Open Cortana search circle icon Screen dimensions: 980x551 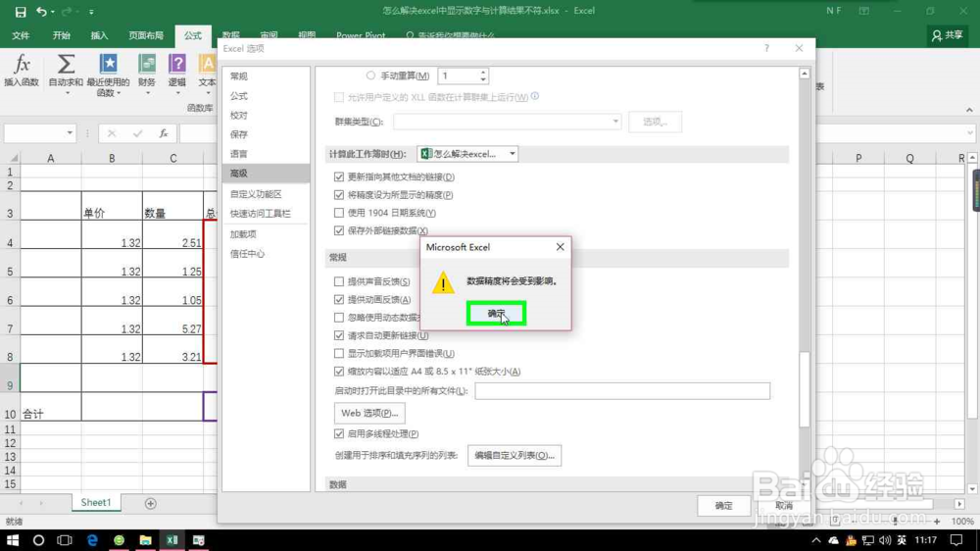39,540
